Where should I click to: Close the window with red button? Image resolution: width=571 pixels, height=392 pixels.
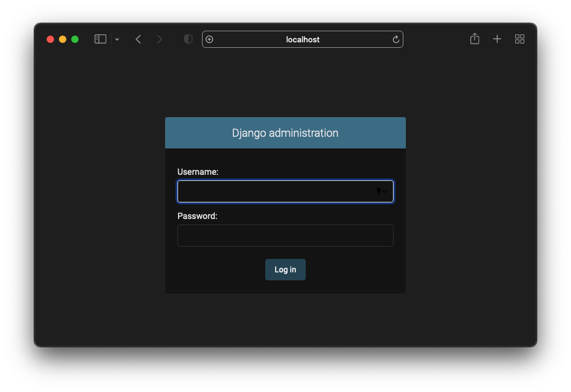50,39
